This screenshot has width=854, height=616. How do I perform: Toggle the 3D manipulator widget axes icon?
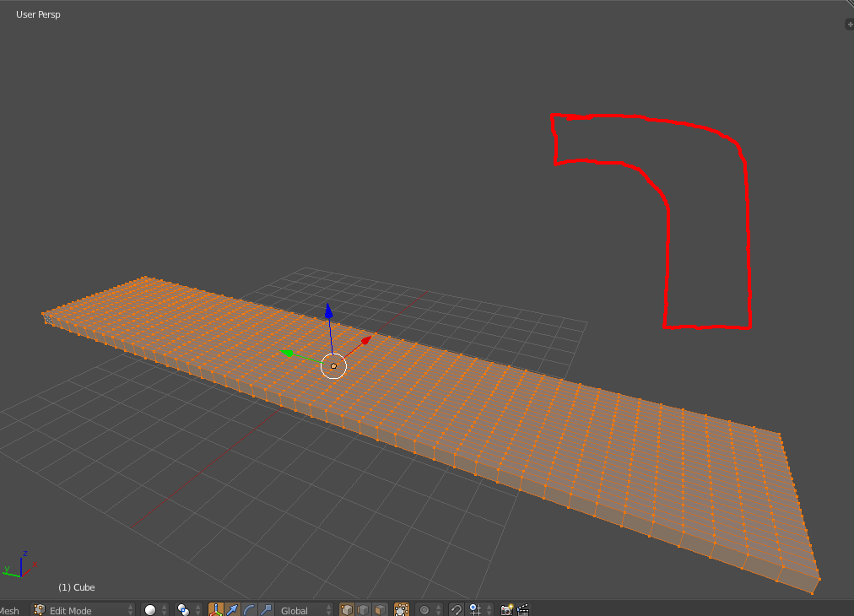point(215,609)
